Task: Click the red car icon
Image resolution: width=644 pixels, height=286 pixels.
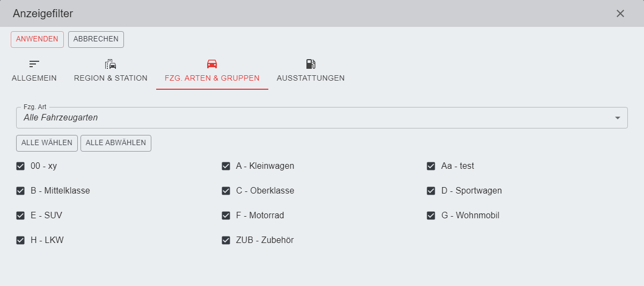Action: 212,64
